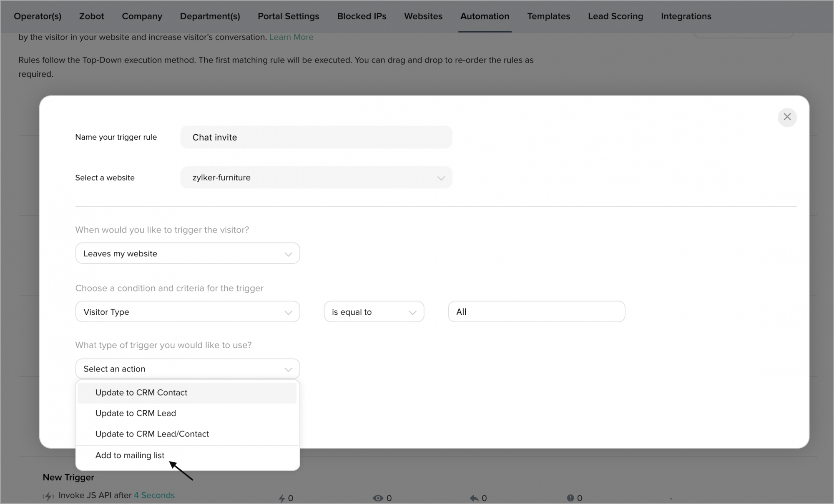This screenshot has height=504, width=834.
Task: Open the Lead Scoring tab
Action: [615, 16]
